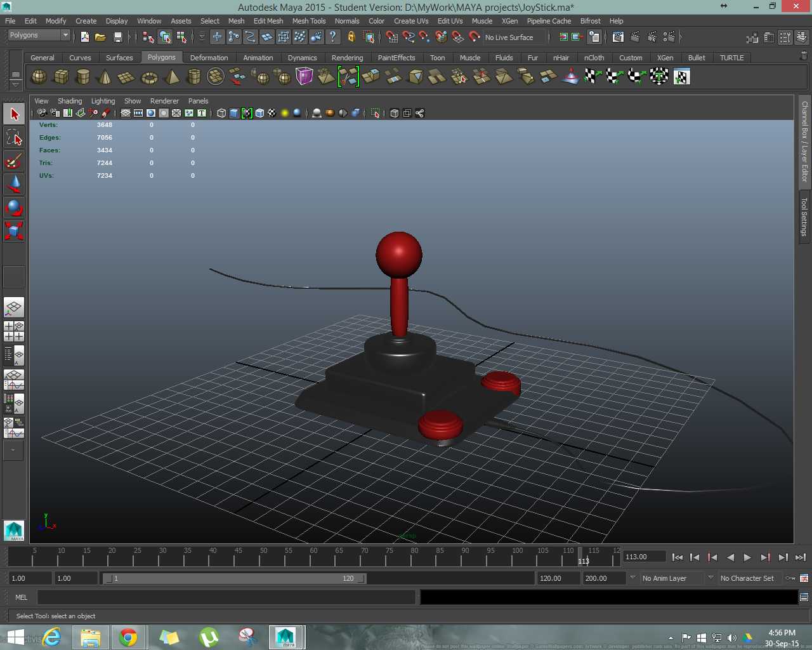This screenshot has width=812, height=650.
Task: Click the shelf trash can icon
Action: [x=804, y=56]
